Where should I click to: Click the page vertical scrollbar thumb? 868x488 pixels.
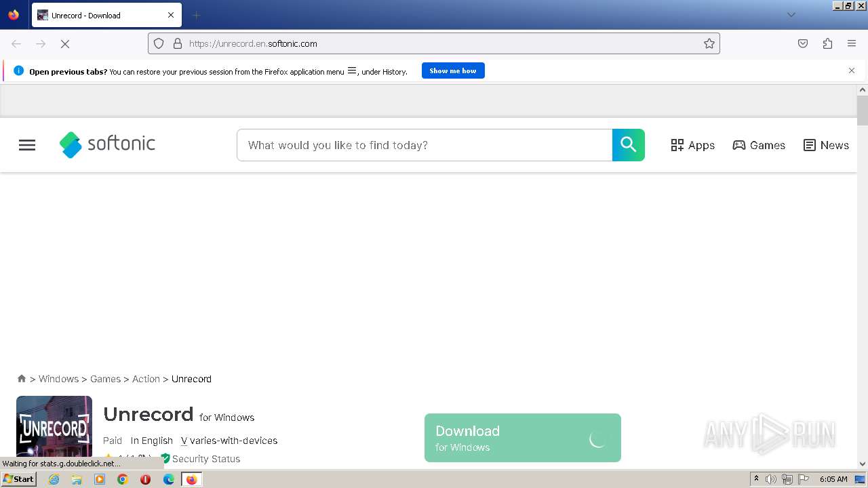[863, 110]
